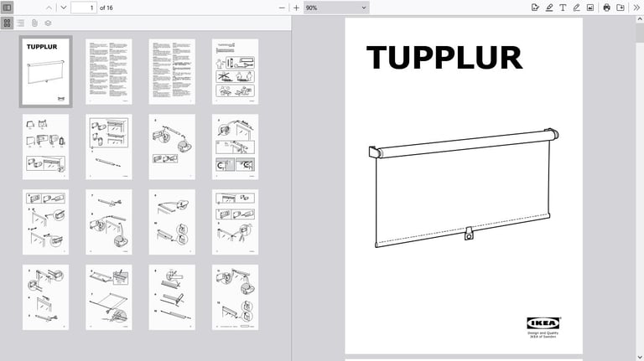Click the IKEA logo on the page

click(x=543, y=323)
